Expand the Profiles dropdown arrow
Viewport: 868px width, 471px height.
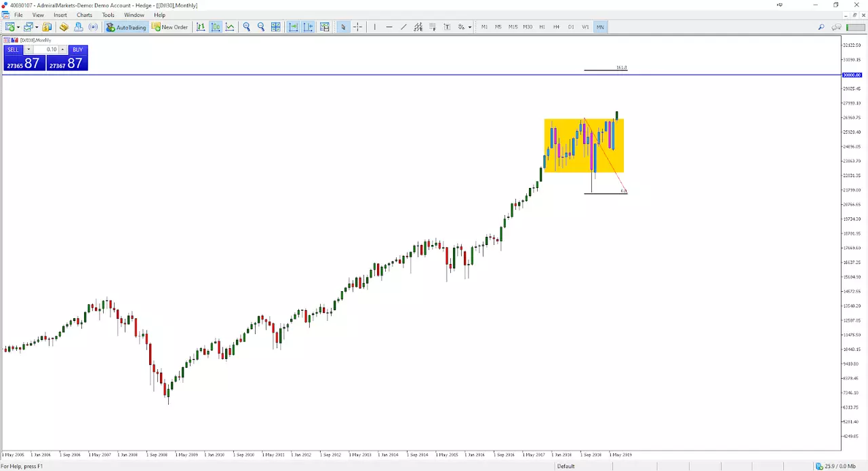coord(36,27)
